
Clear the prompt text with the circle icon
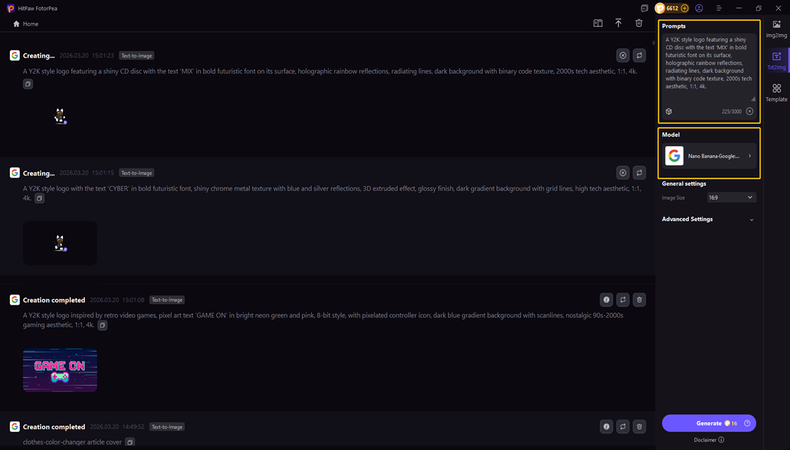pyautogui.click(x=750, y=111)
